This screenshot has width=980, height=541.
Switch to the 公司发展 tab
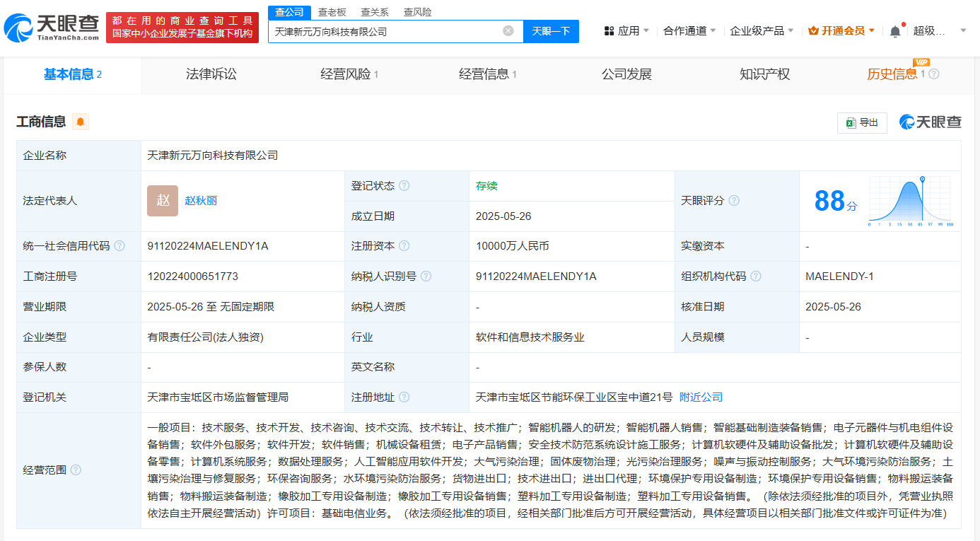(626, 74)
